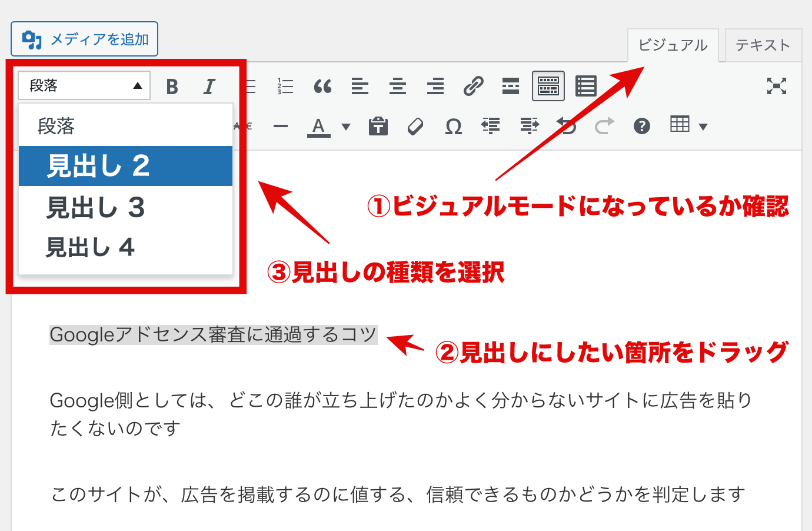This screenshot has height=531, width=812.
Task: Increase the indent
Action: pyautogui.click(x=529, y=126)
